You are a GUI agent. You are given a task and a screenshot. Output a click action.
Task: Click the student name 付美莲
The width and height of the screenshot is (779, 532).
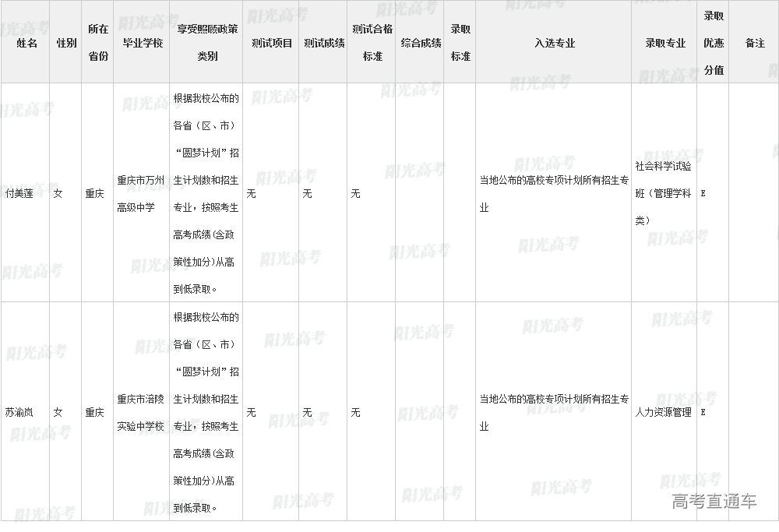tap(19, 193)
